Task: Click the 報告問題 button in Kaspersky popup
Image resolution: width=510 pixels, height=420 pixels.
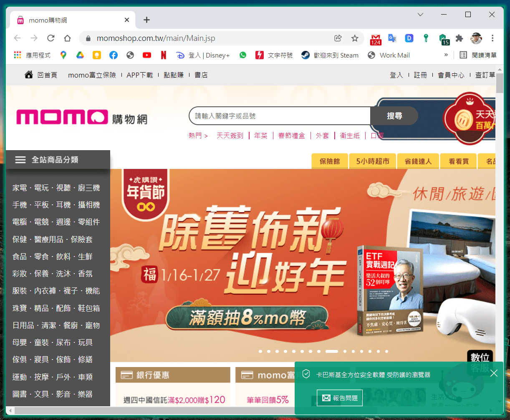Action: [339, 398]
